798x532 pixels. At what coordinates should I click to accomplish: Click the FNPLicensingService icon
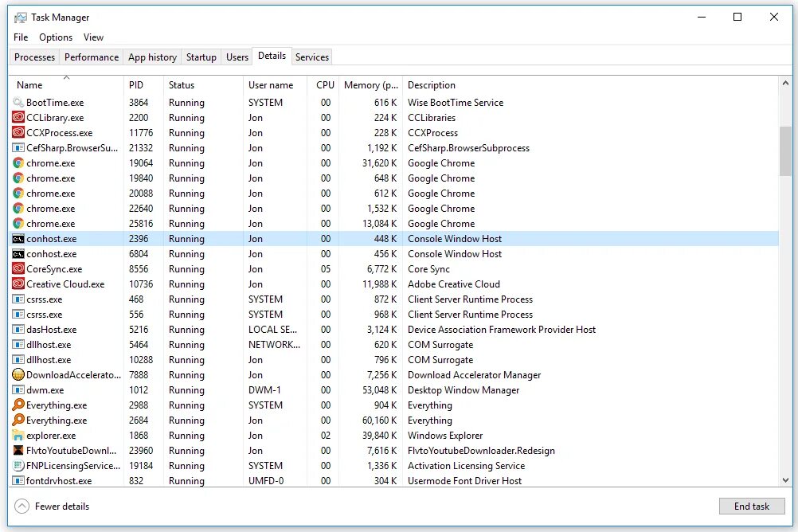tap(18, 466)
